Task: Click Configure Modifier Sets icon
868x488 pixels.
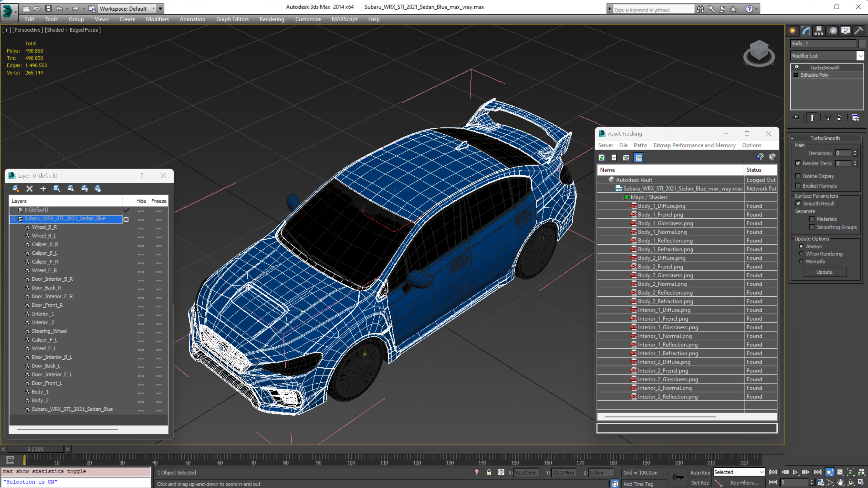Action: [x=855, y=118]
